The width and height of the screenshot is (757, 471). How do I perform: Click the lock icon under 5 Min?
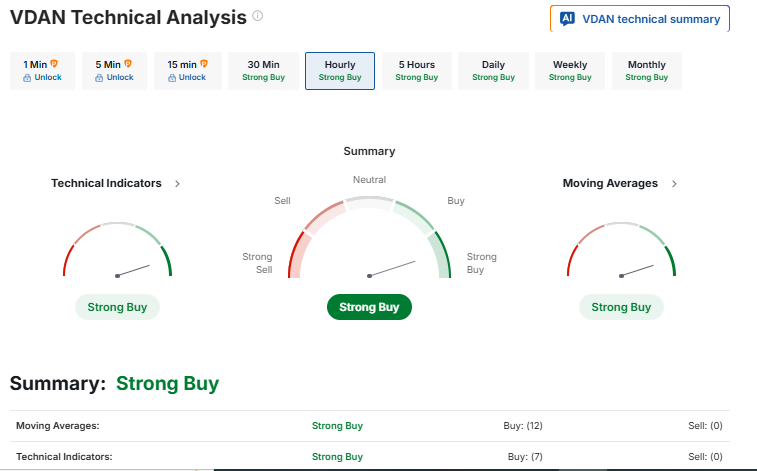[99, 78]
